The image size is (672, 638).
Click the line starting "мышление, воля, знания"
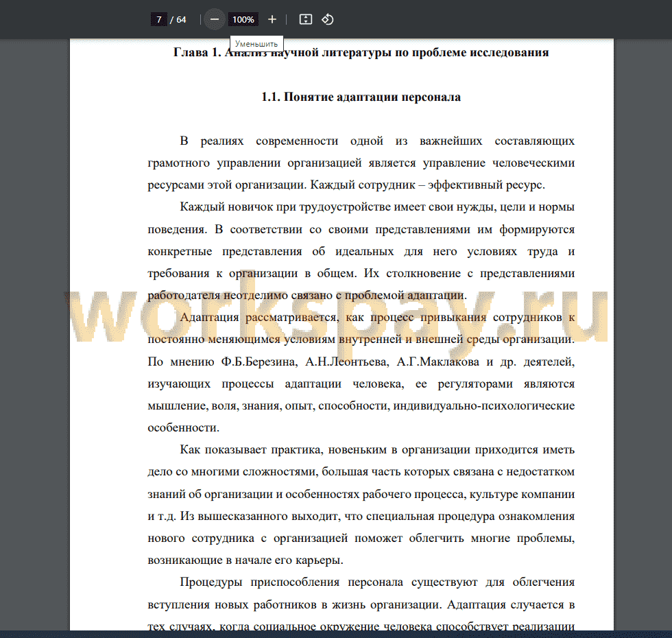(361, 406)
